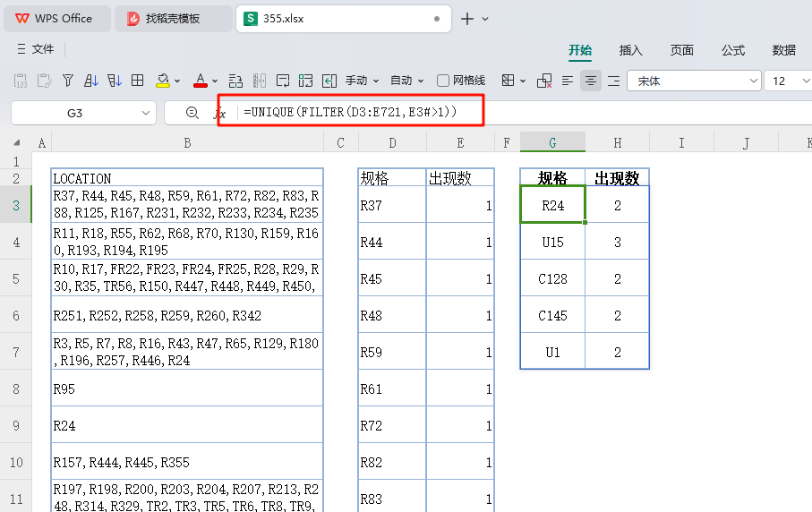Switch to the 插入 ribbon tab
This screenshot has width=812, height=512.
pos(631,50)
